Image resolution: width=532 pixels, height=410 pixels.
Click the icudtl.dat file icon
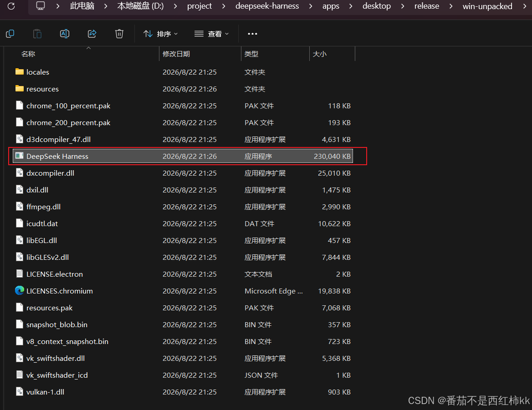point(20,223)
